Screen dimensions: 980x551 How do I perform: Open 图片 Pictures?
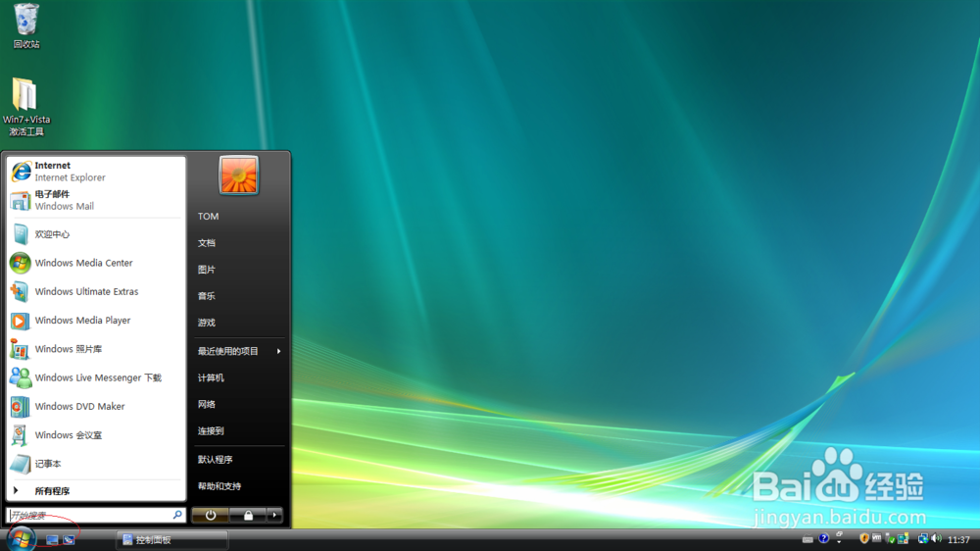pos(239,270)
